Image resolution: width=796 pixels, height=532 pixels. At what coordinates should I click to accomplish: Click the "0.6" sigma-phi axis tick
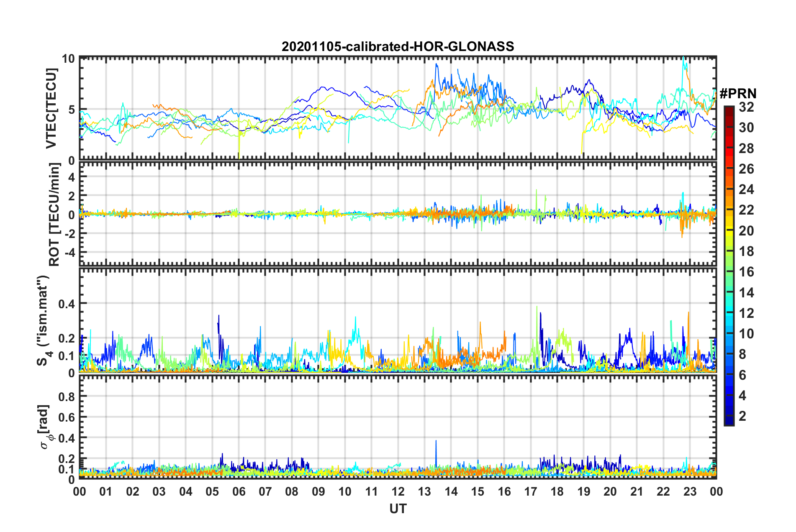tap(67, 417)
